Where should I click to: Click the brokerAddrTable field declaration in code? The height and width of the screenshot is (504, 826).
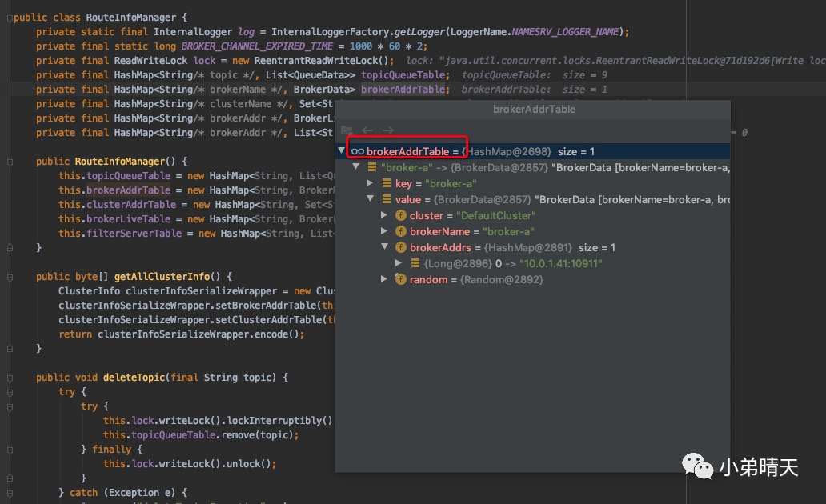(403, 90)
